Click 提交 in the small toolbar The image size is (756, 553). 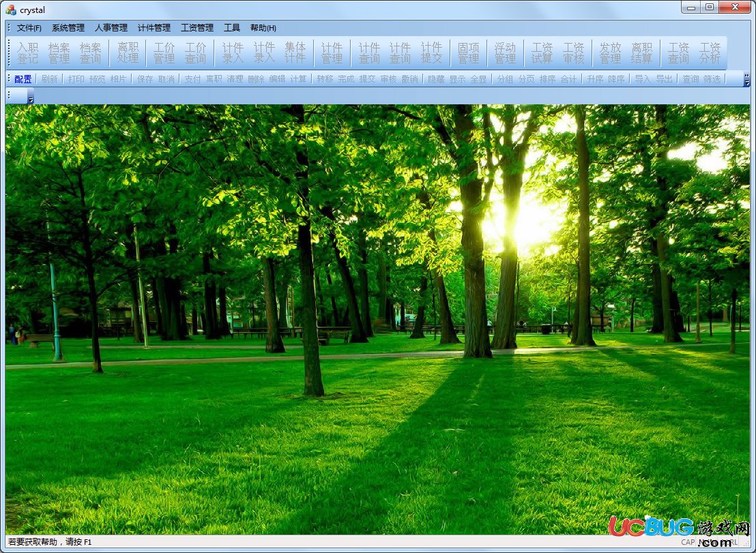(x=367, y=79)
